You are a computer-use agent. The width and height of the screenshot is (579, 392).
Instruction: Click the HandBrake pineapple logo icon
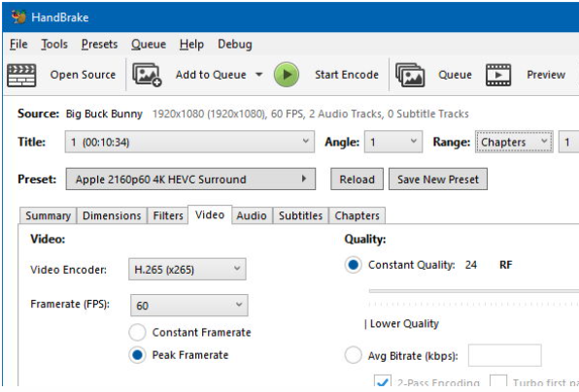18,16
